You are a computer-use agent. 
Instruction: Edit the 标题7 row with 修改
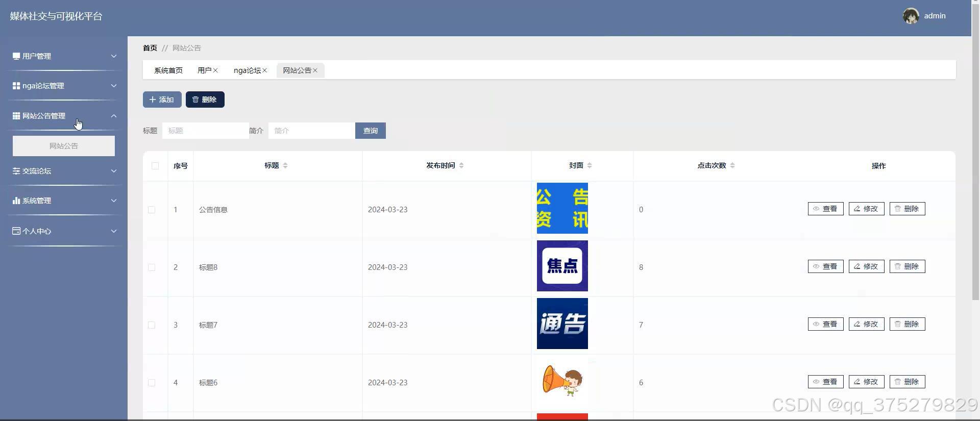(866, 324)
